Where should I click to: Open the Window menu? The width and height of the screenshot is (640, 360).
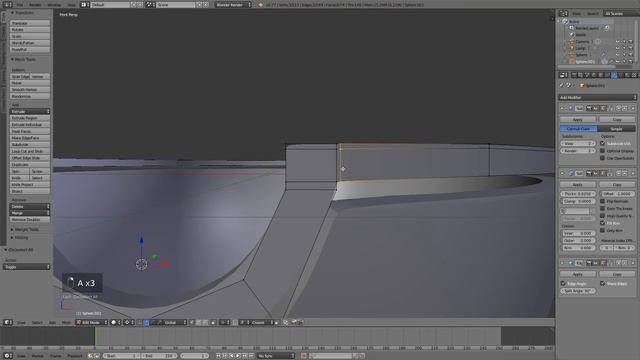54,5
